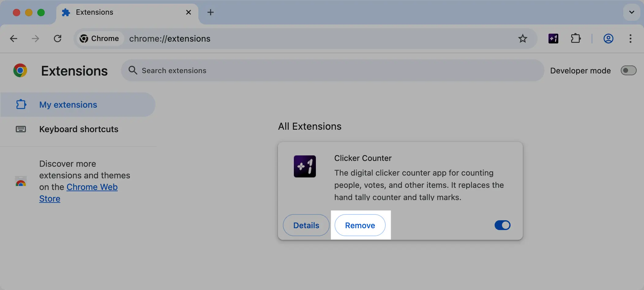Enable Developer mode toggle
The height and width of the screenshot is (290, 644).
tap(628, 71)
